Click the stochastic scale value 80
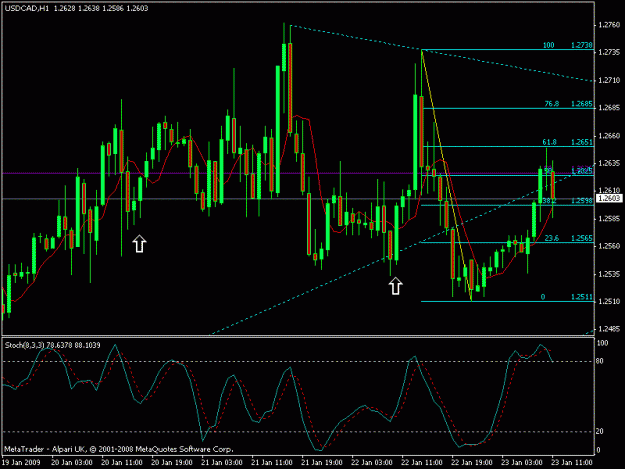This screenshot has height=469, width=625. [x=600, y=361]
